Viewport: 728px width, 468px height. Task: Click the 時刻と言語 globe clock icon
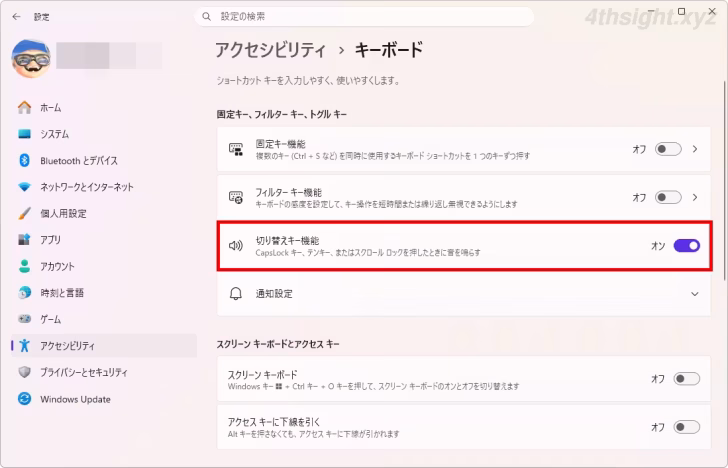pyautogui.click(x=24, y=292)
